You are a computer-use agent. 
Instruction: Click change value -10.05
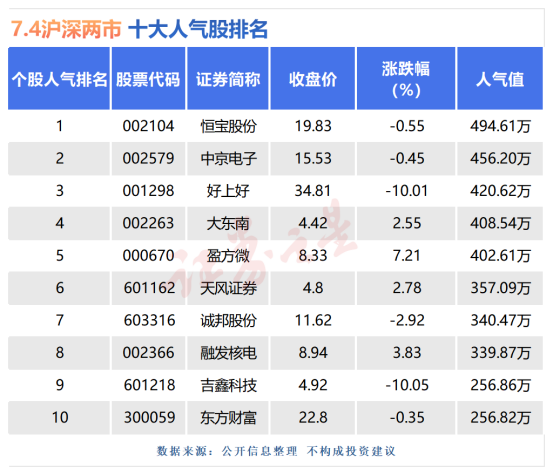click(x=407, y=385)
